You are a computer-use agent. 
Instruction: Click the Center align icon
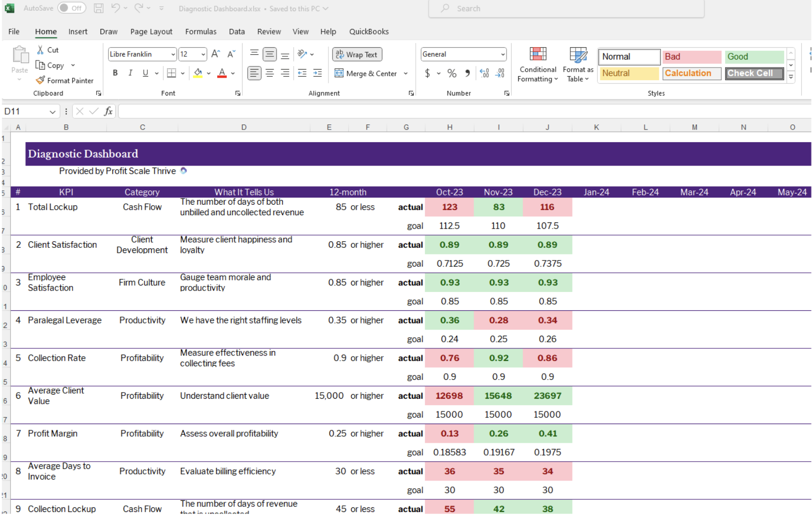[x=270, y=73]
